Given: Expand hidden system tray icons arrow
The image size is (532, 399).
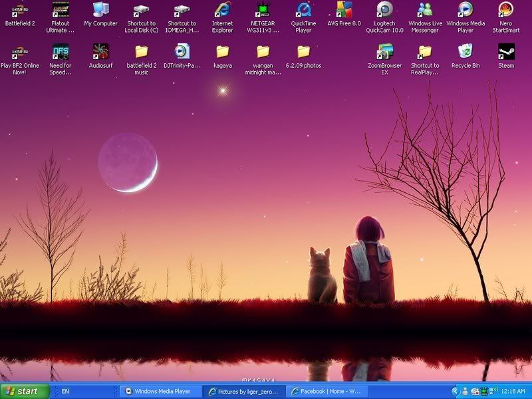Looking at the screenshot, I should tap(455, 391).
